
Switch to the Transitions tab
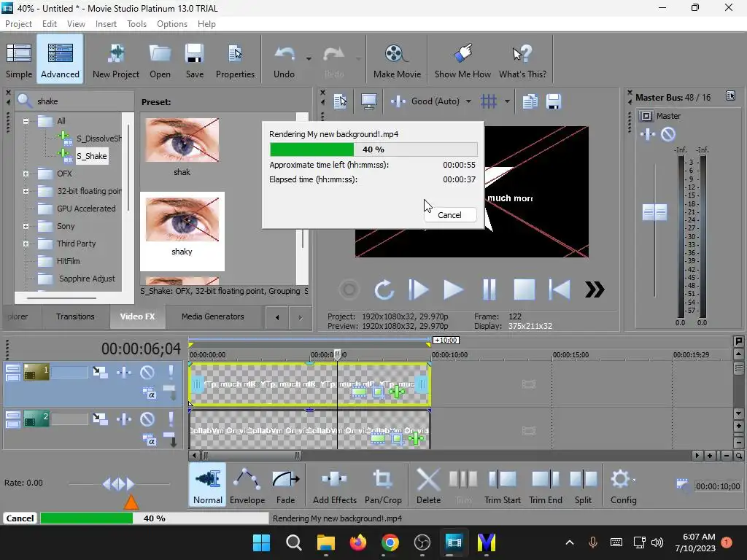[75, 316]
